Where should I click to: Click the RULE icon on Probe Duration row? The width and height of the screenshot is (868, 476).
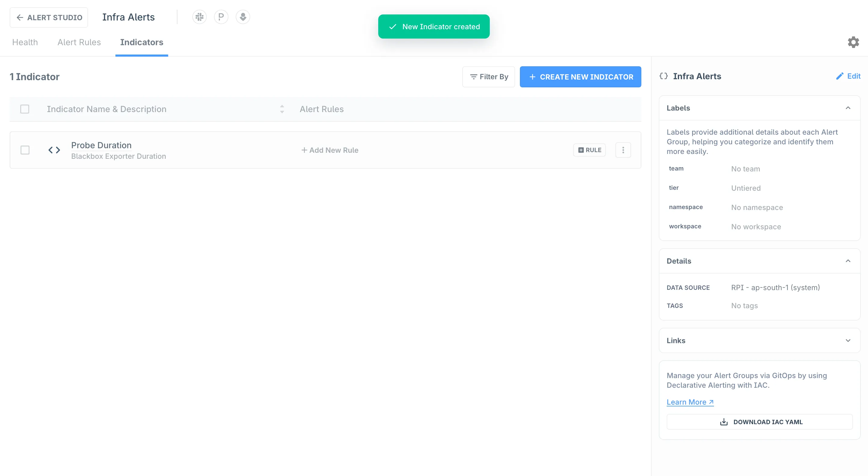point(590,150)
